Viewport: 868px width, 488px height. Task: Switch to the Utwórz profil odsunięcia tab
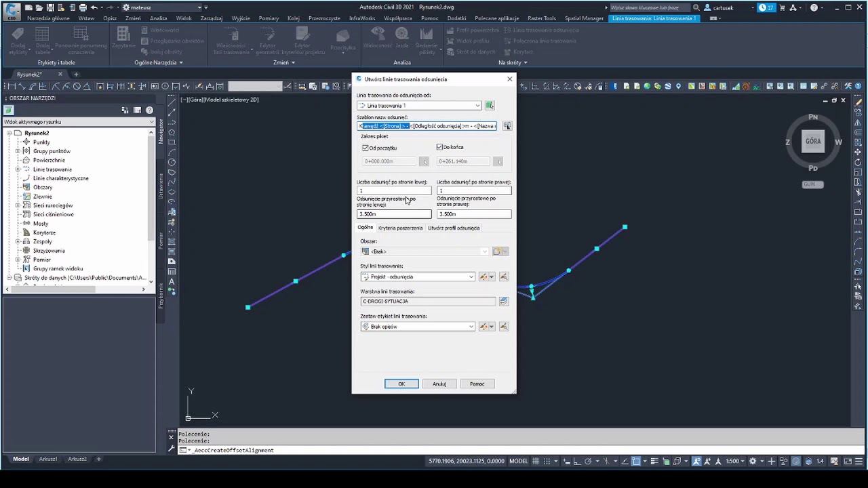tap(454, 228)
